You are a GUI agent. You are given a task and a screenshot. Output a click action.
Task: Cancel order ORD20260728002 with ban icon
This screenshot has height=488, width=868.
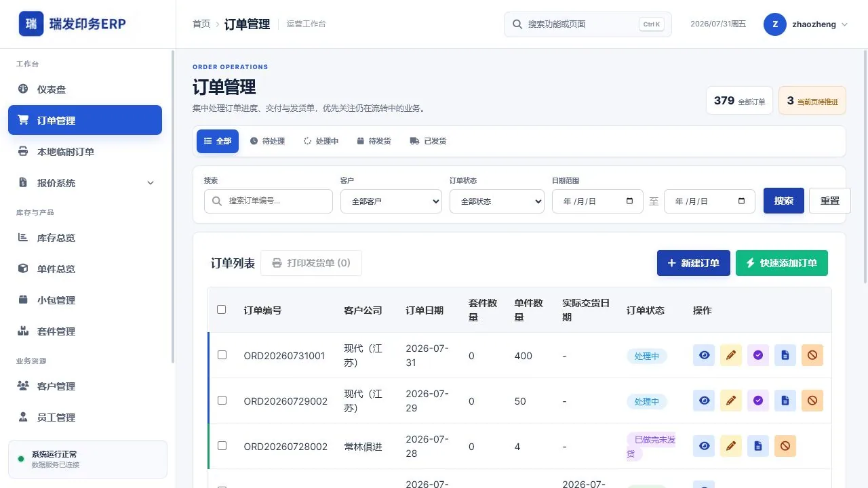coord(785,446)
